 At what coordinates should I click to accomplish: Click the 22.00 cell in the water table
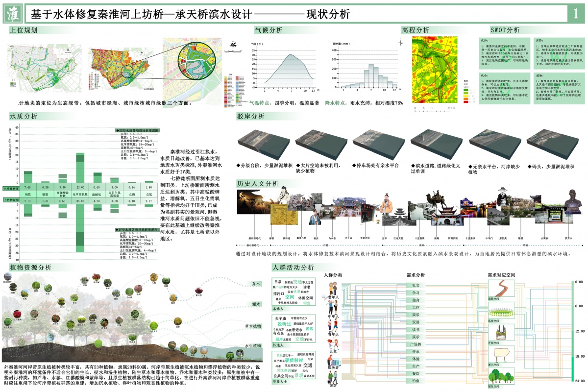coord(80,188)
